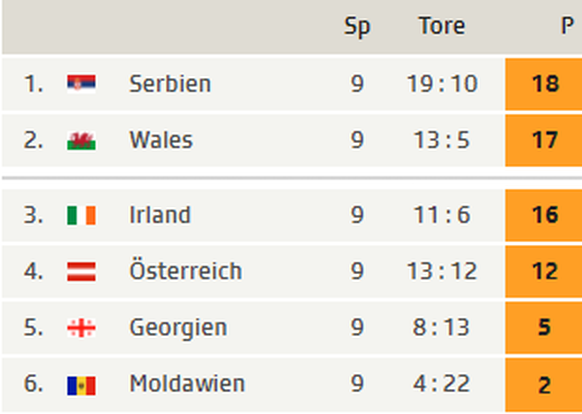The height and width of the screenshot is (414, 582).
Task: Click Wales' orange 17 points cell
Action: coord(543,140)
